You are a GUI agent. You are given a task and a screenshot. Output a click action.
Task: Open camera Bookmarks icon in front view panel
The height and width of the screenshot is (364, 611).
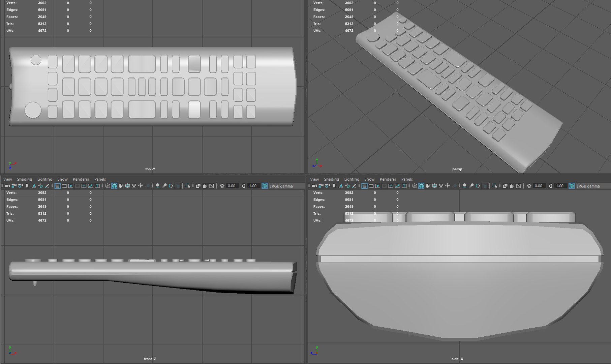coord(27,186)
